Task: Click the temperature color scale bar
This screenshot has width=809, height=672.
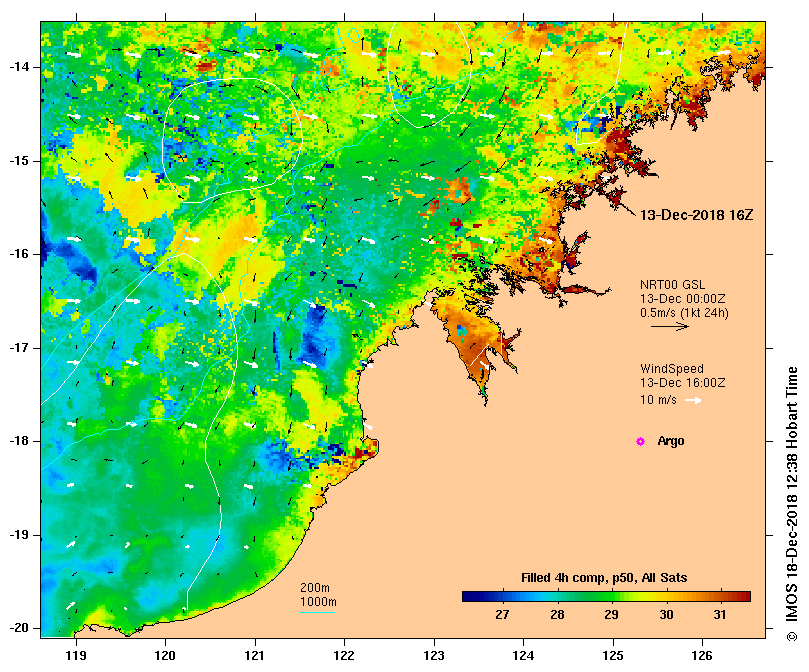Action: point(606,596)
